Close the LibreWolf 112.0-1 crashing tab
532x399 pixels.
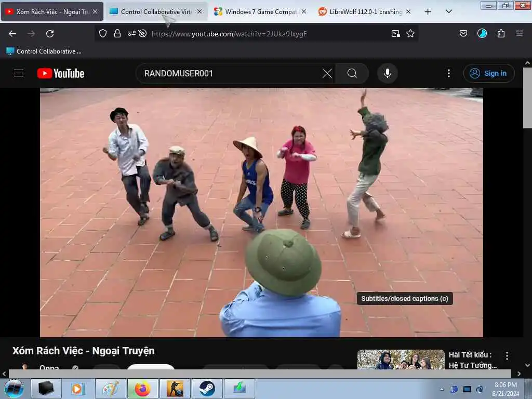(408, 11)
